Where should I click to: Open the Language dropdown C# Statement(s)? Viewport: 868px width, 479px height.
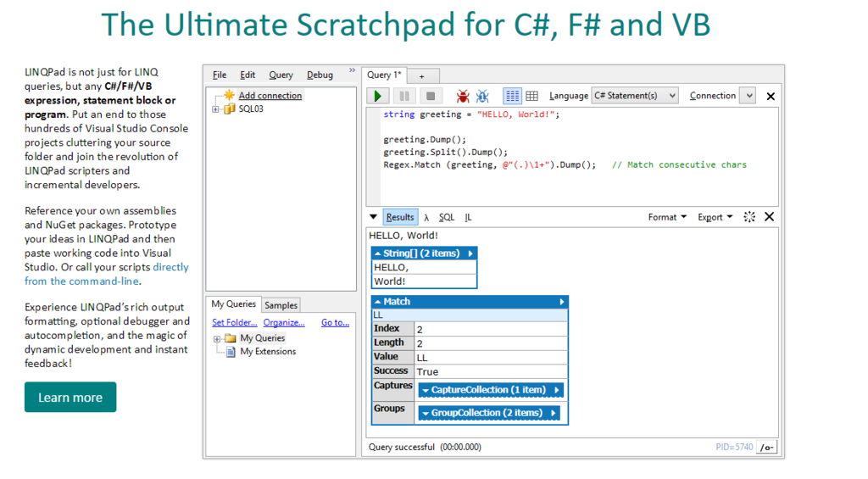click(634, 95)
